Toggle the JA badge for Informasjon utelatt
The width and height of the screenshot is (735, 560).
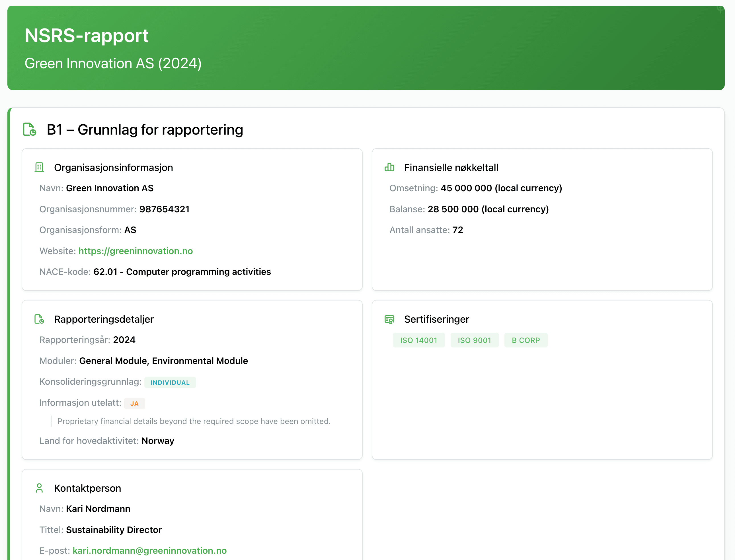(x=135, y=403)
